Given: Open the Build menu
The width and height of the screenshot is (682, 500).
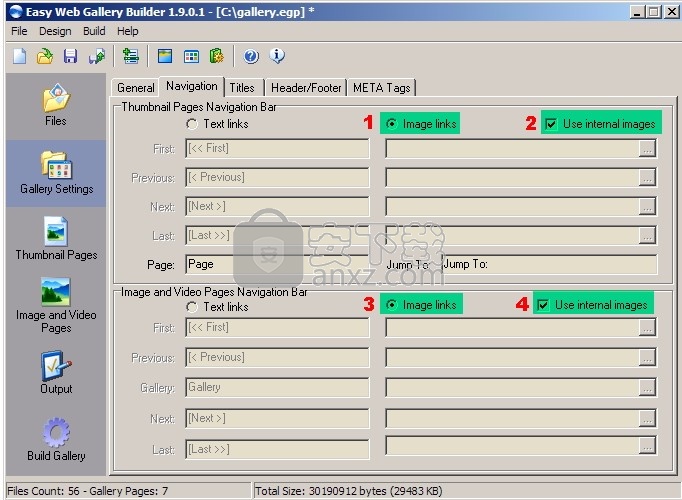Looking at the screenshot, I should click(x=94, y=31).
